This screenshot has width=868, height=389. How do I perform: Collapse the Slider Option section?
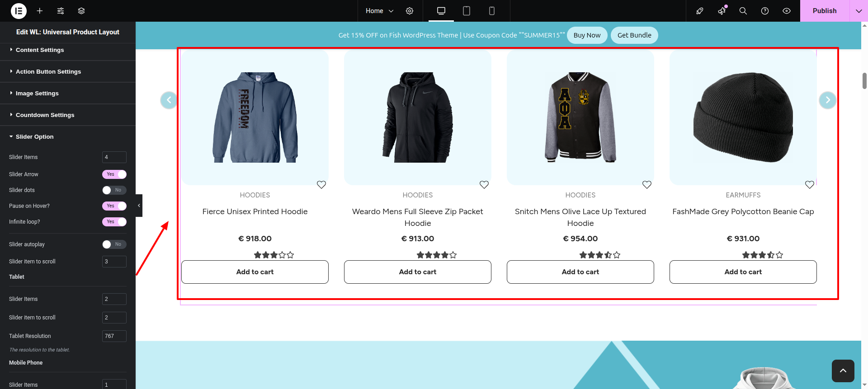coord(34,137)
